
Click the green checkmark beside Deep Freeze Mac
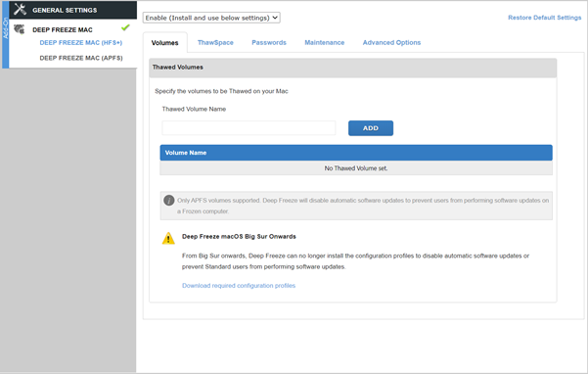click(125, 27)
